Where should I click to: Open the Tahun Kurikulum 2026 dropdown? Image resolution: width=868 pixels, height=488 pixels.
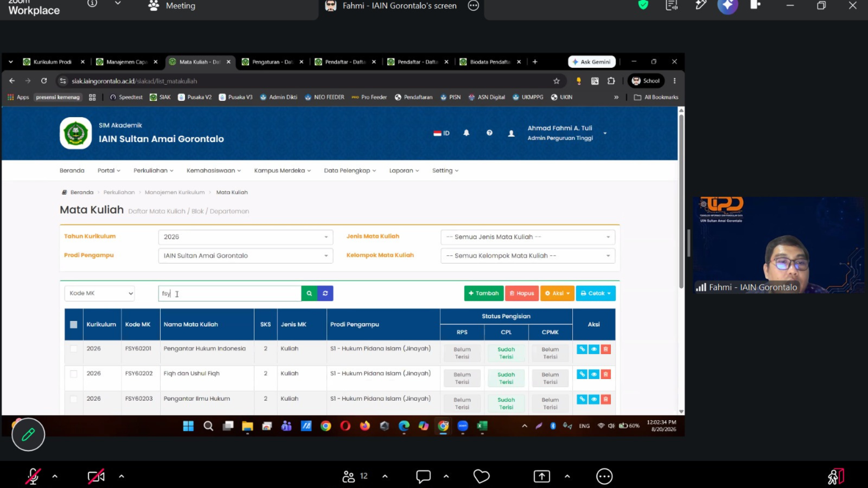[x=245, y=237]
